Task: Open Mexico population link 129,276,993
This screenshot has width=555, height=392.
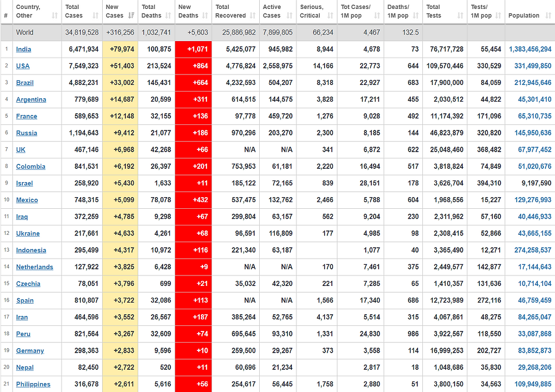Action: 533,200
